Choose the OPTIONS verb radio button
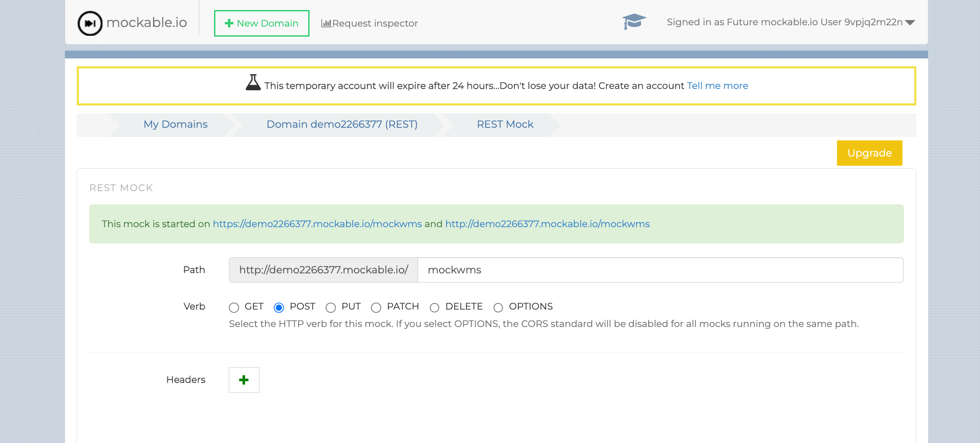980x443 pixels. click(x=498, y=307)
